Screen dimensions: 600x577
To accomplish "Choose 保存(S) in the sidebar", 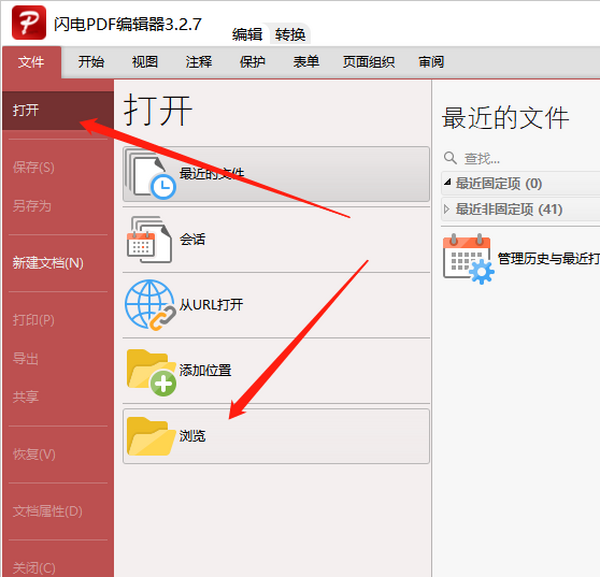I will click(x=34, y=168).
